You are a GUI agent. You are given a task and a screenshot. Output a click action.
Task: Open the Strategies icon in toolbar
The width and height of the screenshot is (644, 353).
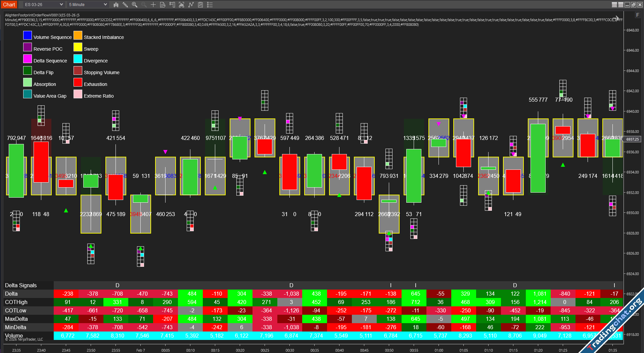coord(200,5)
